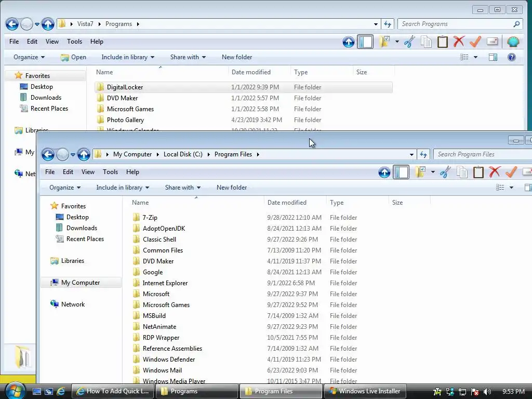Select Windows Defender folder
Screen dimensions: 532x399
coord(169,360)
